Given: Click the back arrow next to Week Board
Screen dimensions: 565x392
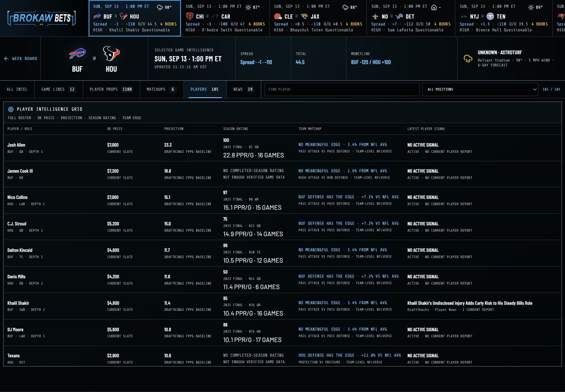Looking at the screenshot, I should (x=6, y=58).
